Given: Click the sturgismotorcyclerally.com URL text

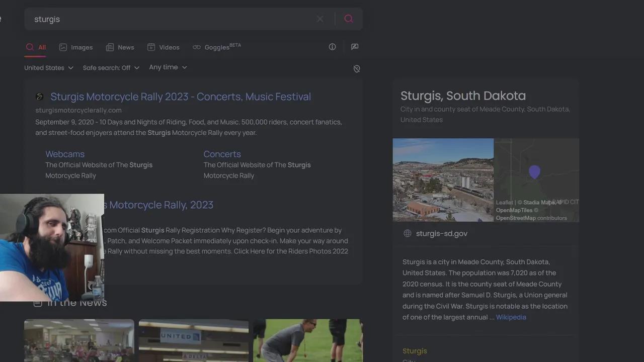Looking at the screenshot, I should 78,110.
